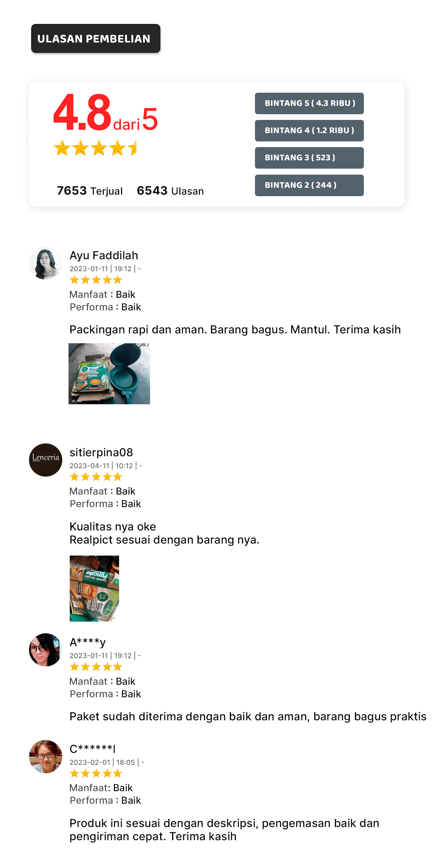Click Ayu Faddilah's five-star rating
Image resolution: width=433 pixels, height=868 pixels.
click(96, 280)
